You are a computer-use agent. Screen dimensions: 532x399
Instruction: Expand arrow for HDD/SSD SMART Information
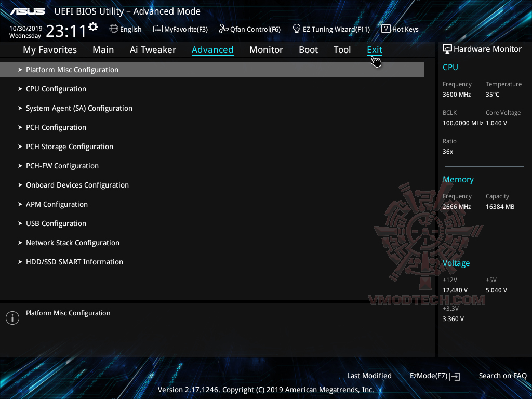tap(20, 262)
